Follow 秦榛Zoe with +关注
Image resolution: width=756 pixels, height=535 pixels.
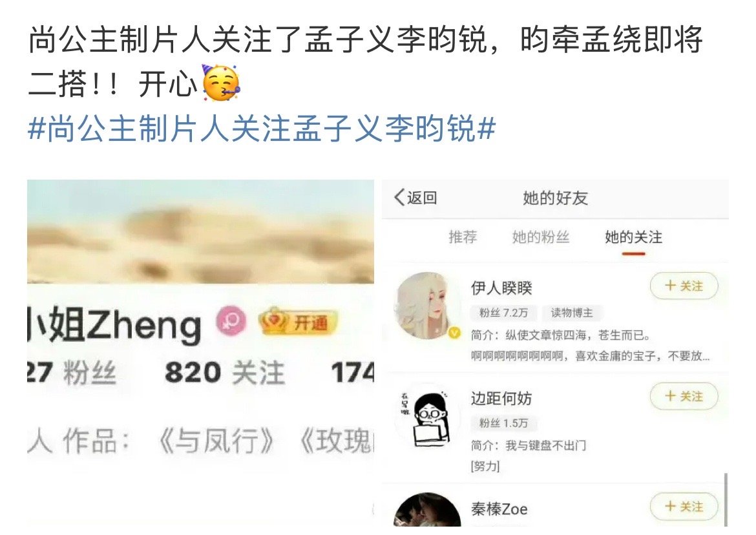684,506
